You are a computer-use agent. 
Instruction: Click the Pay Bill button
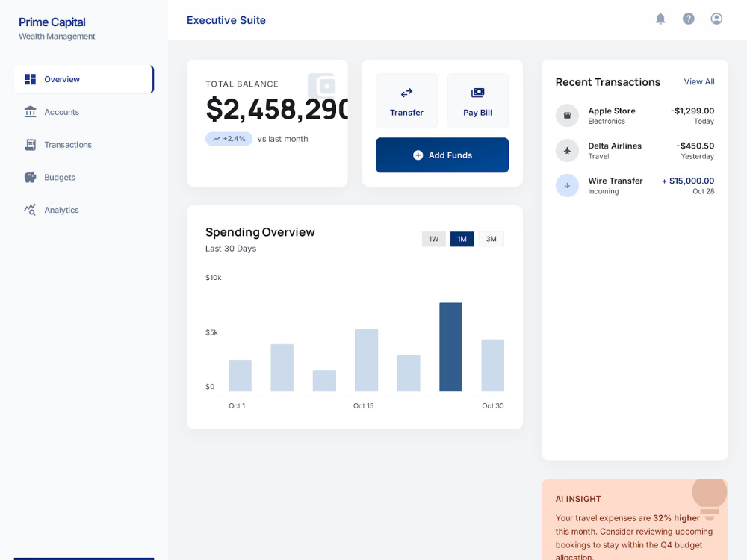pos(478,101)
